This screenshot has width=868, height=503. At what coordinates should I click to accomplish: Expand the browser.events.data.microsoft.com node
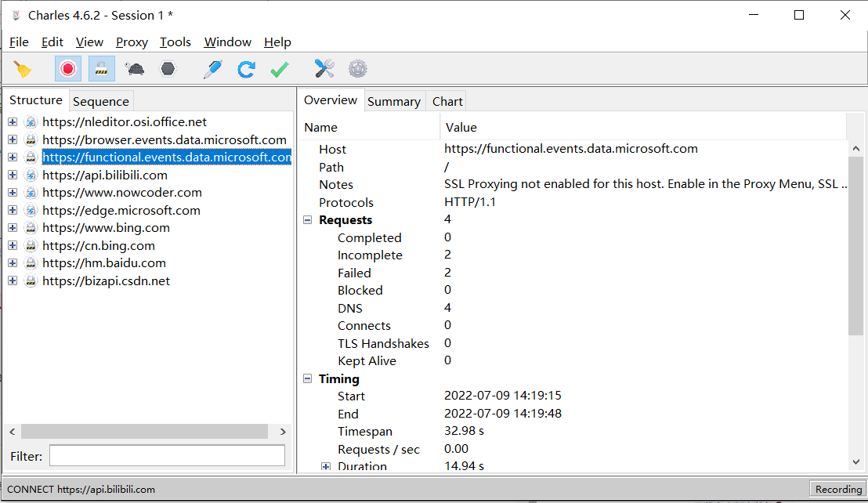[13, 139]
